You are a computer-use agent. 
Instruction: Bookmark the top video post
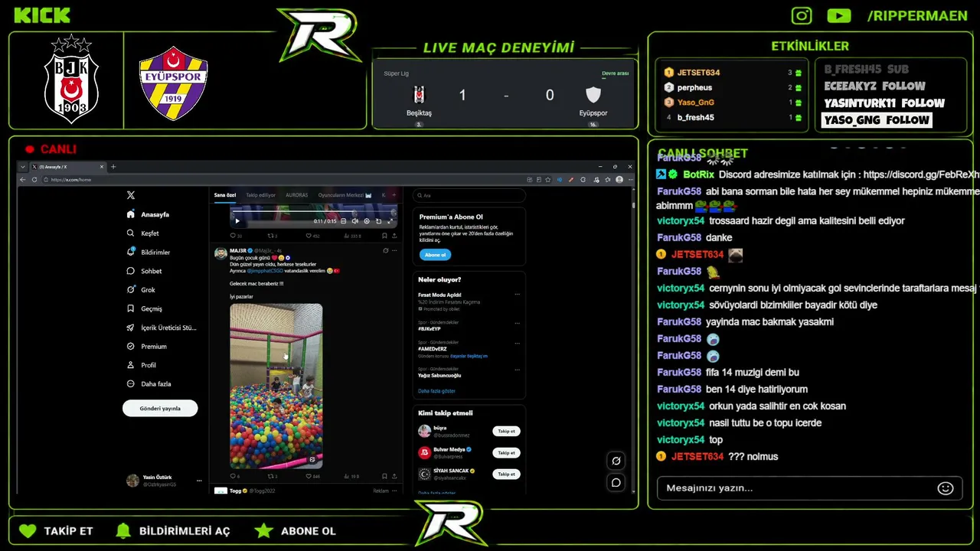384,236
